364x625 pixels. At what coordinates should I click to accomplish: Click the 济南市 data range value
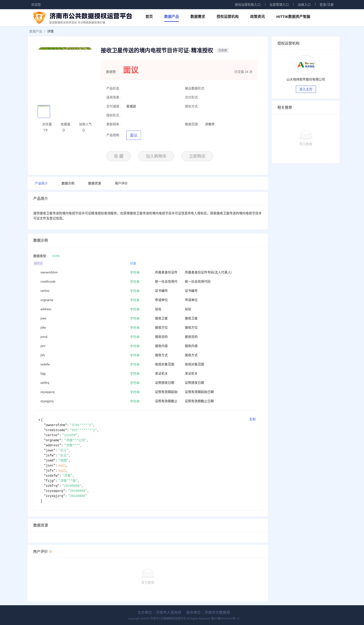click(210, 124)
